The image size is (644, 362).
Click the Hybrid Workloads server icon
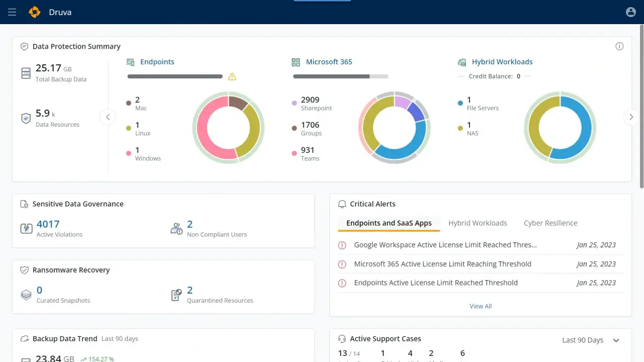tap(462, 61)
